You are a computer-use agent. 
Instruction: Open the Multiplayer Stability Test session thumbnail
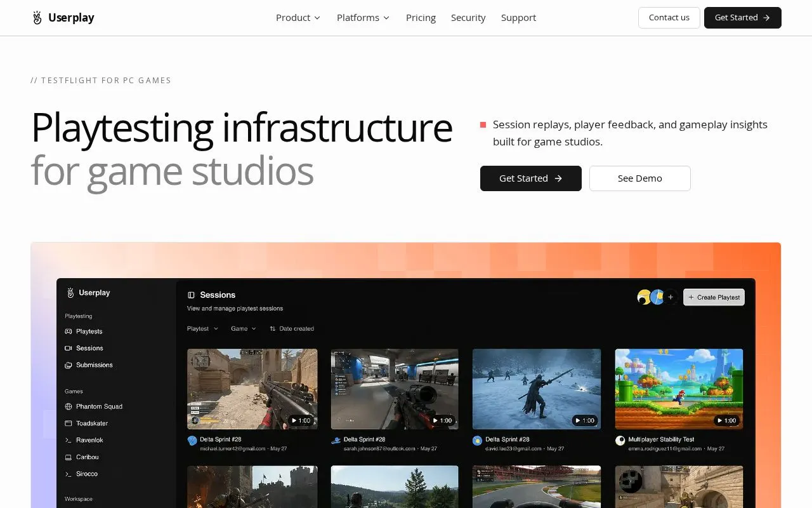[x=679, y=389]
